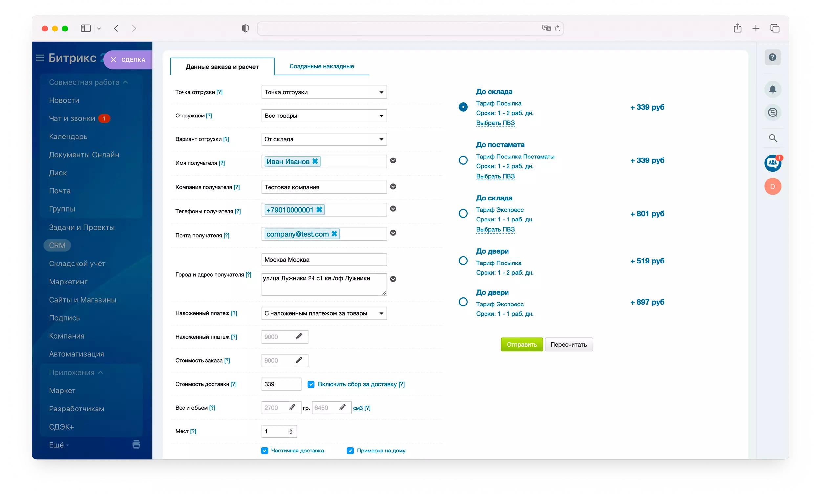
Task: Click the search magnifier icon in right panel
Action: click(x=774, y=138)
